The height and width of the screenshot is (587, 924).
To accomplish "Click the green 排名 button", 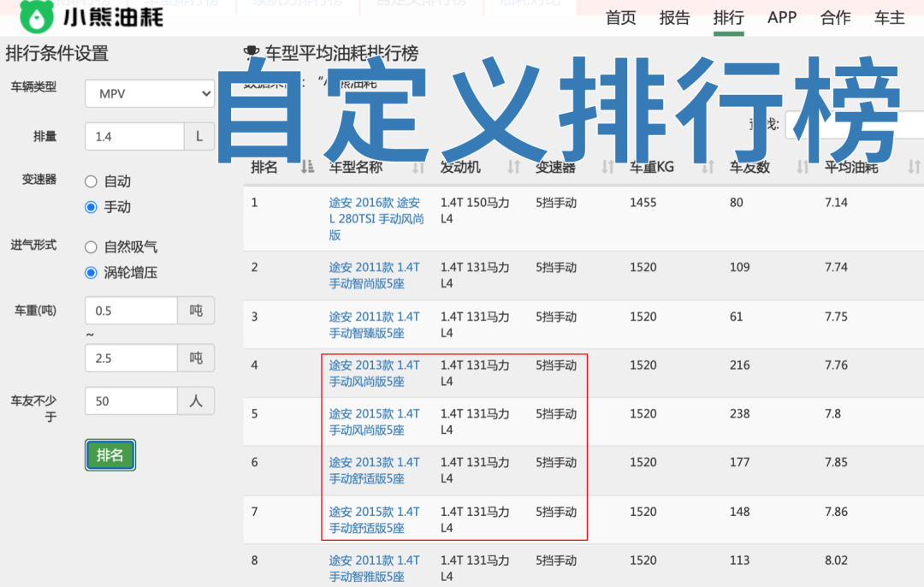I will tap(110, 455).
